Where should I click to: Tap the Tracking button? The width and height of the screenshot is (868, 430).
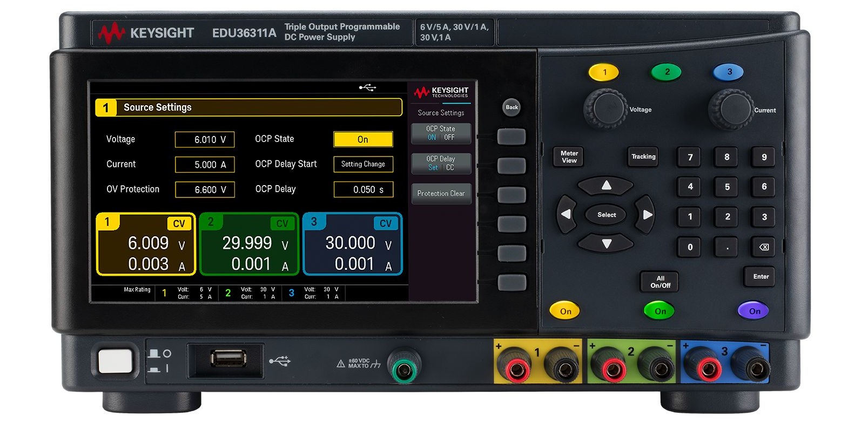click(x=643, y=156)
